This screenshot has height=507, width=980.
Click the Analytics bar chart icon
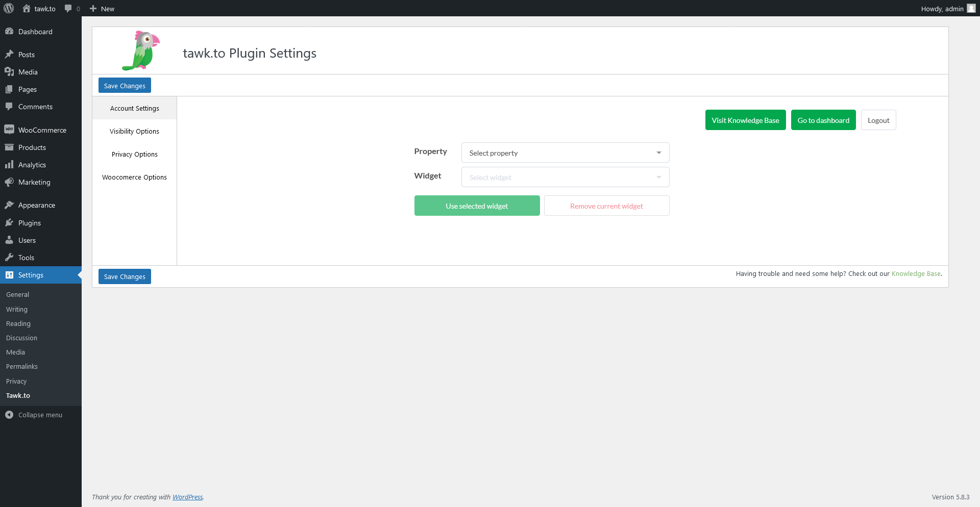9,165
